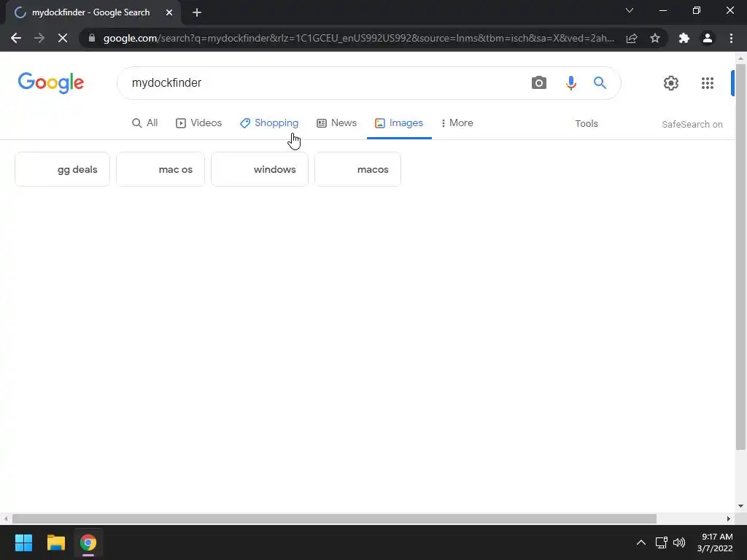
Task: Open search Tools
Action: 587,124
